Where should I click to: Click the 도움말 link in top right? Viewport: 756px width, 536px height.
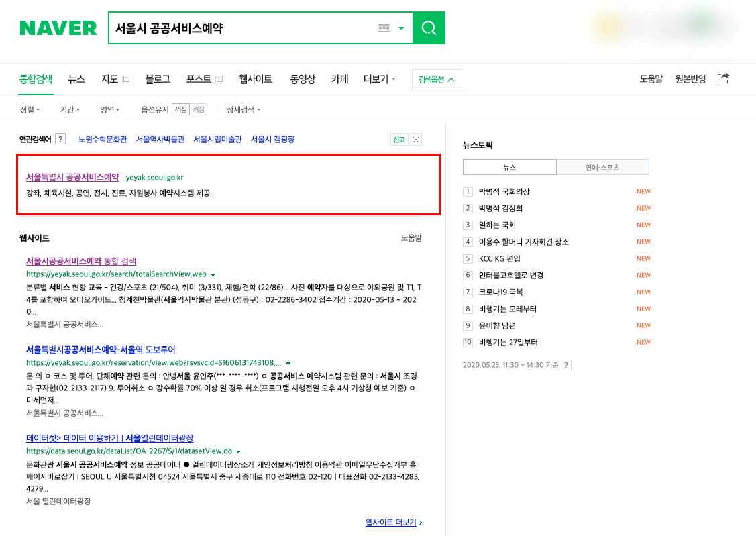click(651, 78)
